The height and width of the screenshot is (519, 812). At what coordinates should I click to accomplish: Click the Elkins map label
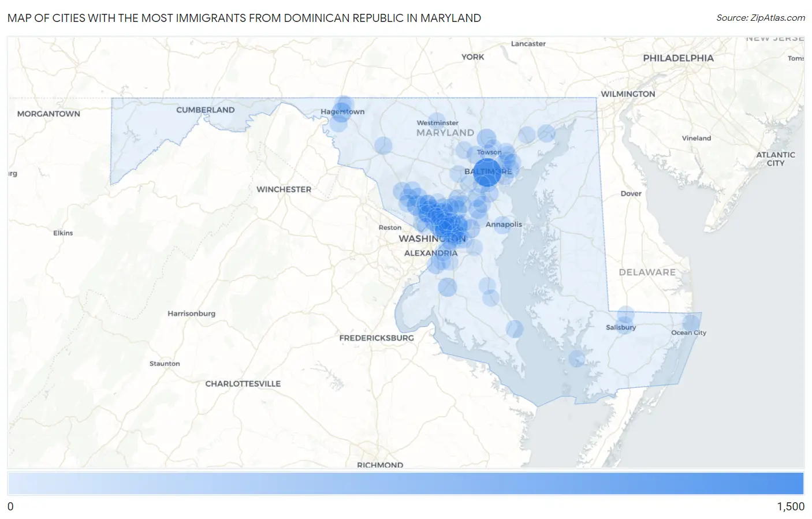63,233
